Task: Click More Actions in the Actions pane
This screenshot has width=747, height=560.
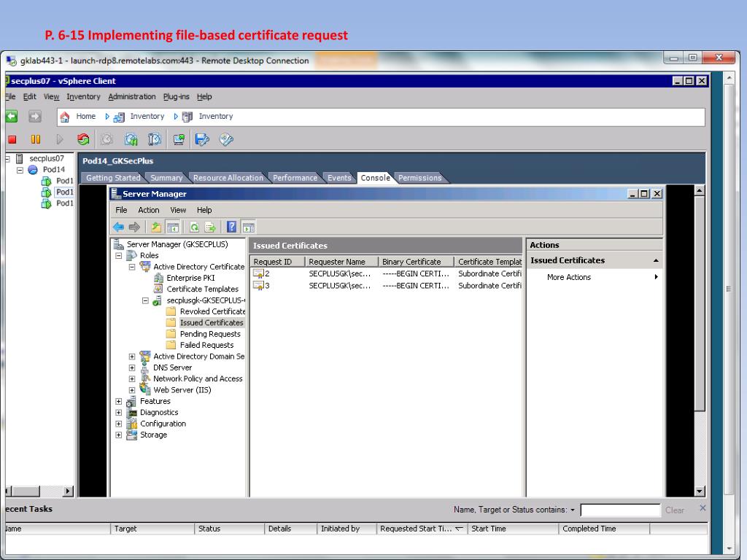Action: tap(569, 277)
